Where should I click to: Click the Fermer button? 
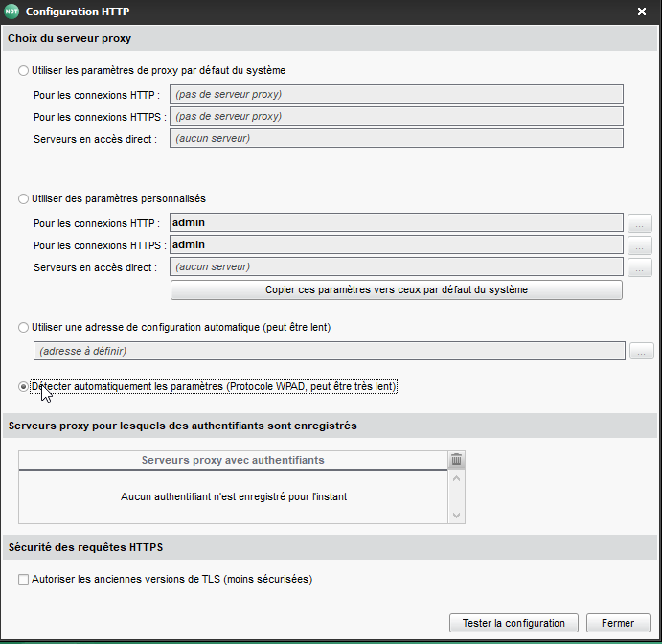tap(618, 623)
